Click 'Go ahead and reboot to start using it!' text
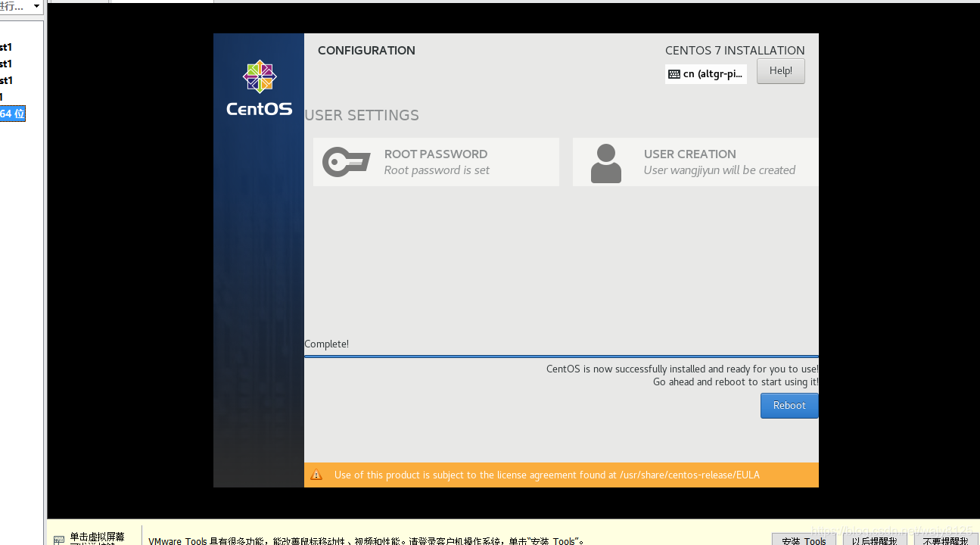 point(736,381)
